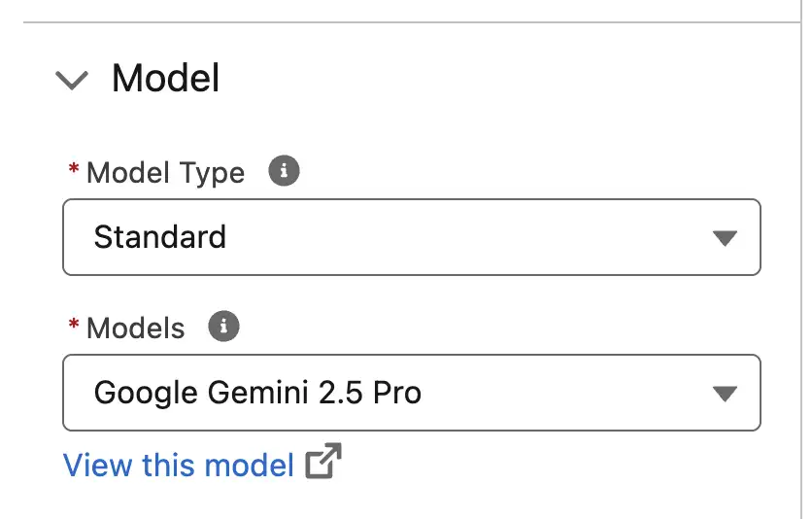Click the external link icon after View this model
Image resolution: width=812 pixels, height=519 pixels.
click(x=323, y=461)
